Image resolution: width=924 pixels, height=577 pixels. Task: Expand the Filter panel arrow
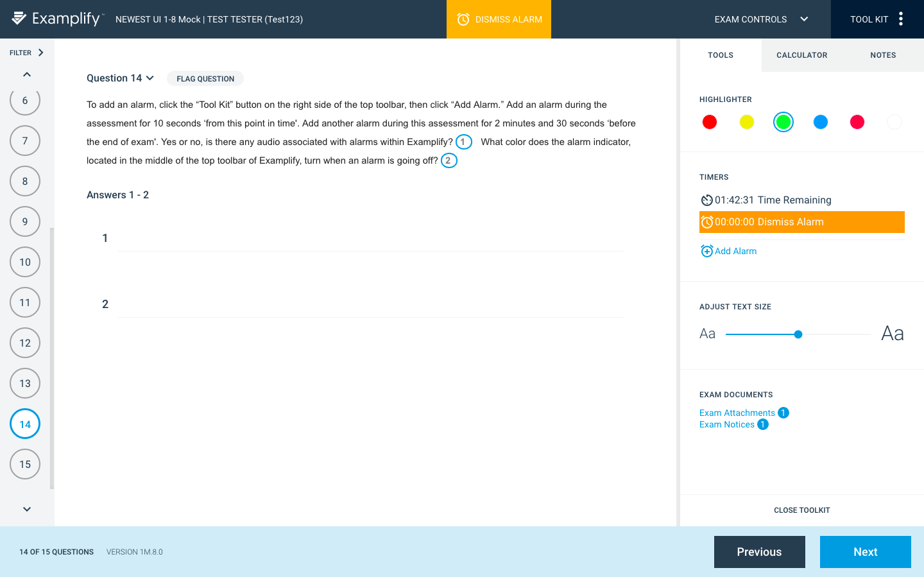click(x=40, y=53)
